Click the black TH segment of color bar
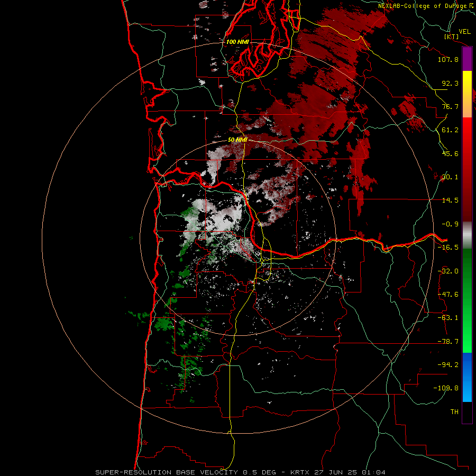The width and height of the screenshot is (476, 476). 467,412
